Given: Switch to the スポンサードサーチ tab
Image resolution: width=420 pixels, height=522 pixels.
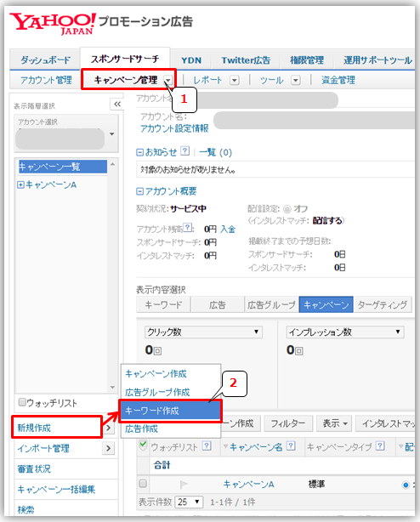Looking at the screenshot, I should [125, 59].
